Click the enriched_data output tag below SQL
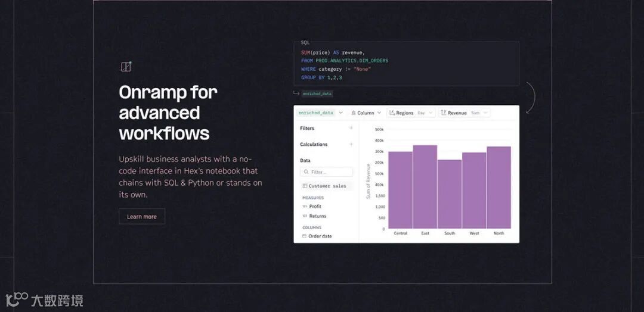The height and width of the screenshot is (312, 644). (317, 93)
